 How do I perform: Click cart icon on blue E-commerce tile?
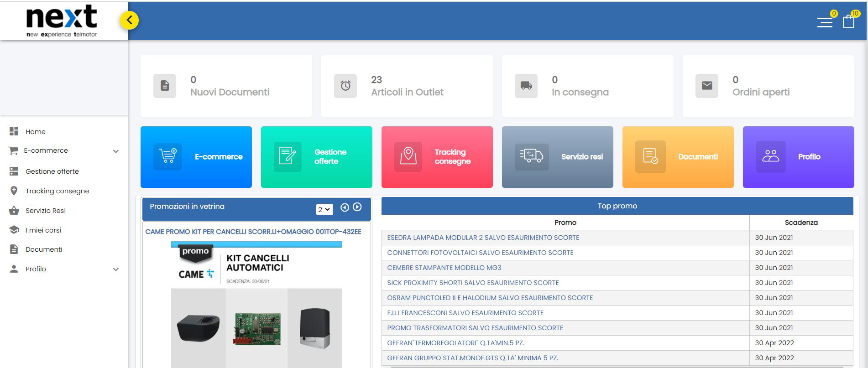[x=167, y=156]
